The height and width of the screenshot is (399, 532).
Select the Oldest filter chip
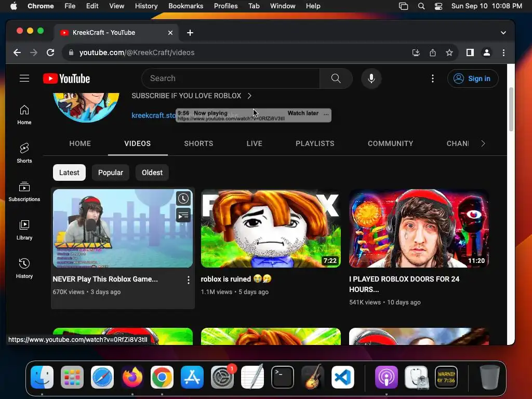point(152,172)
